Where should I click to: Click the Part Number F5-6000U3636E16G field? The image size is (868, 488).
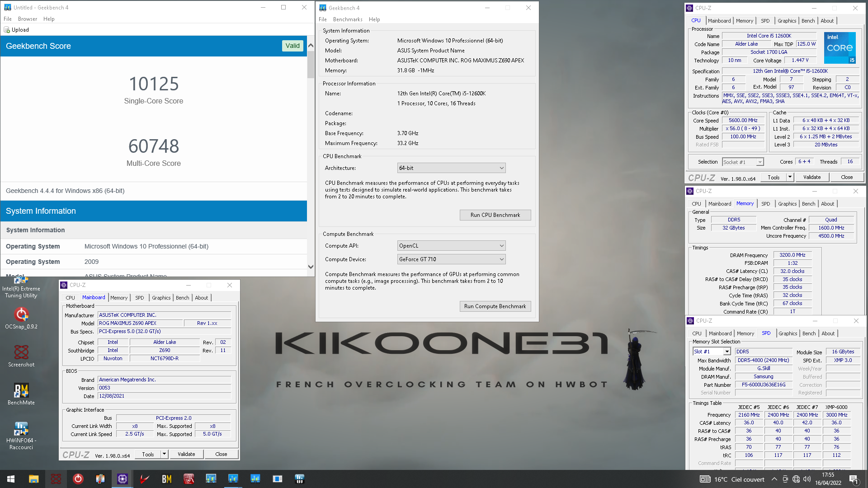point(763,385)
